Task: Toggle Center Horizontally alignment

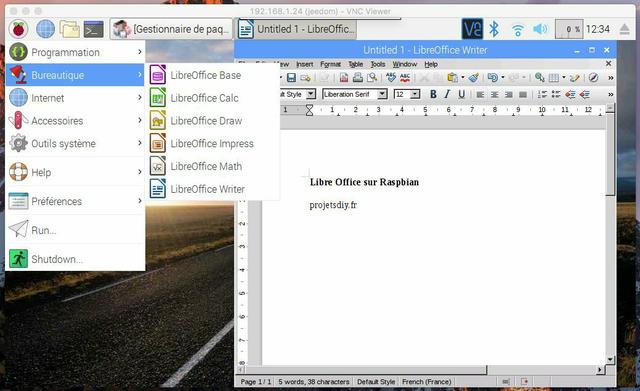Action: click(x=494, y=95)
